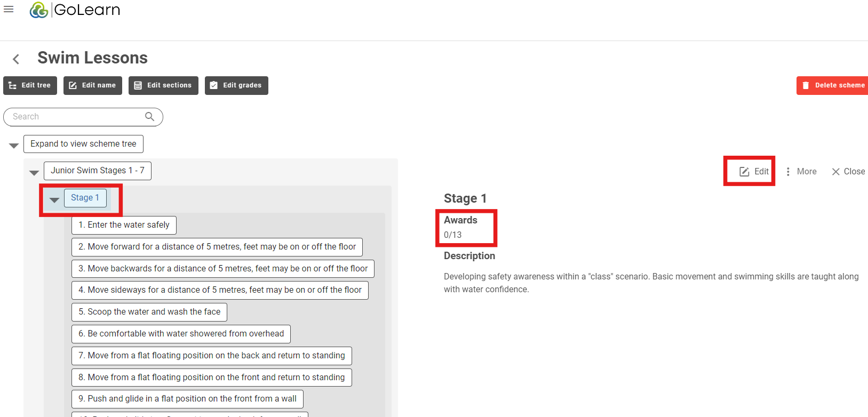
Task: Select Expand to view scheme tree node
Action: point(83,144)
